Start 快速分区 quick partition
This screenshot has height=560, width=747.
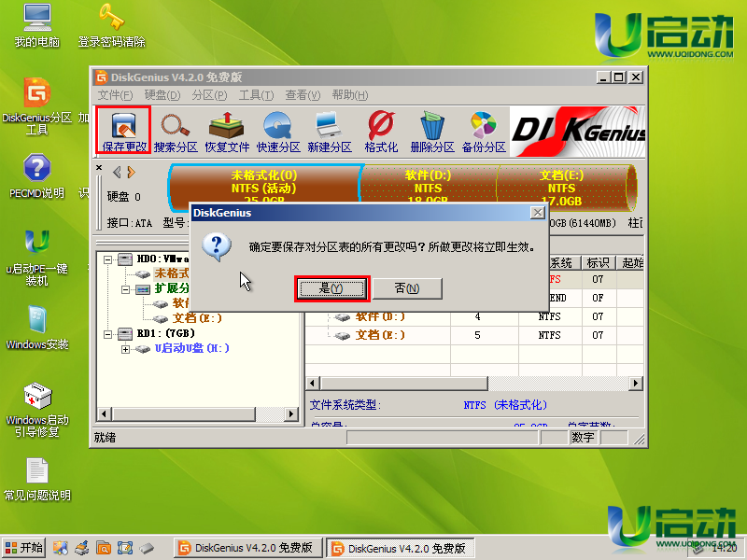click(278, 132)
